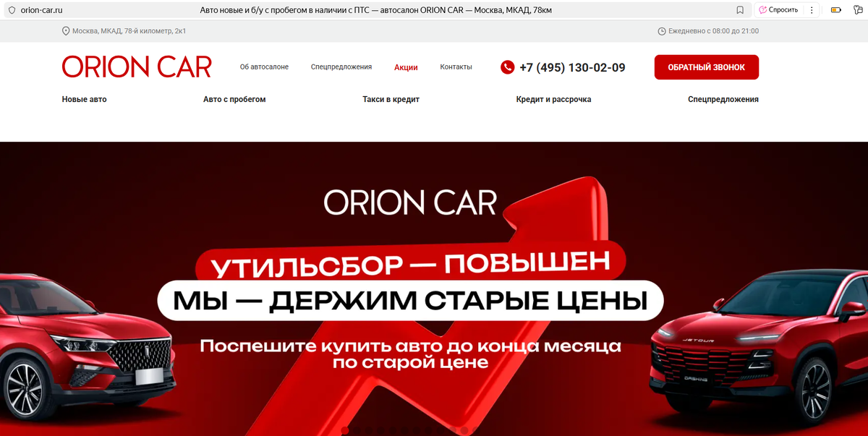Viewport: 868px width, 436px height.
Task: Open the Контакты page
Action: pyautogui.click(x=456, y=67)
